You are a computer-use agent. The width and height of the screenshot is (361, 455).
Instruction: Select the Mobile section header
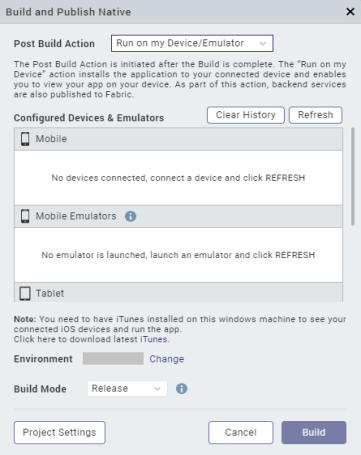click(x=178, y=139)
